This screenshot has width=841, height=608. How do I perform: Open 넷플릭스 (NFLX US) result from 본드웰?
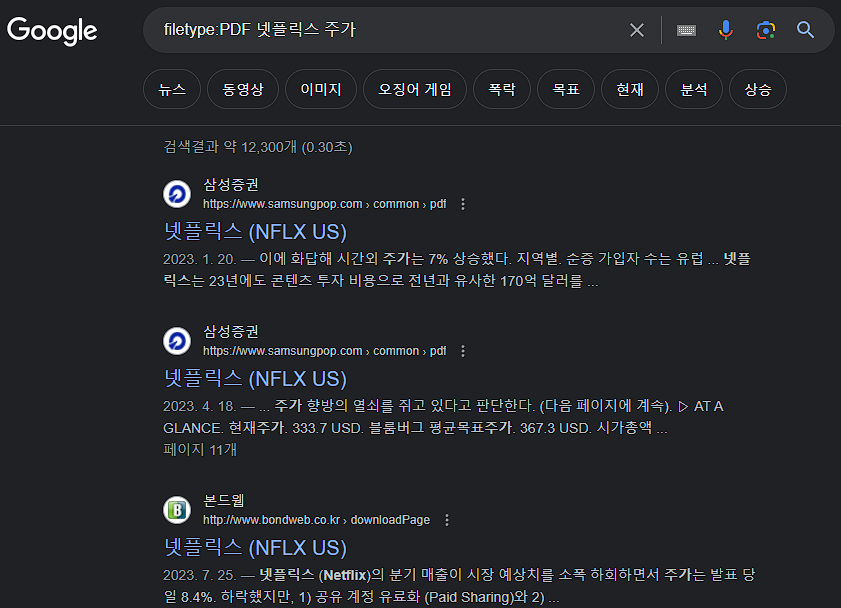tap(255, 547)
